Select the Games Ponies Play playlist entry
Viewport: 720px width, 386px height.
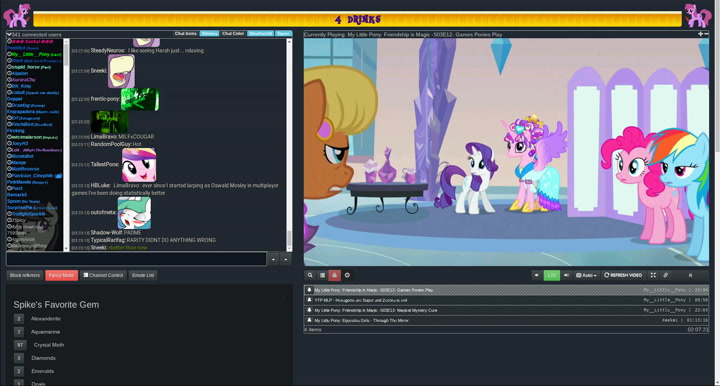(x=506, y=290)
